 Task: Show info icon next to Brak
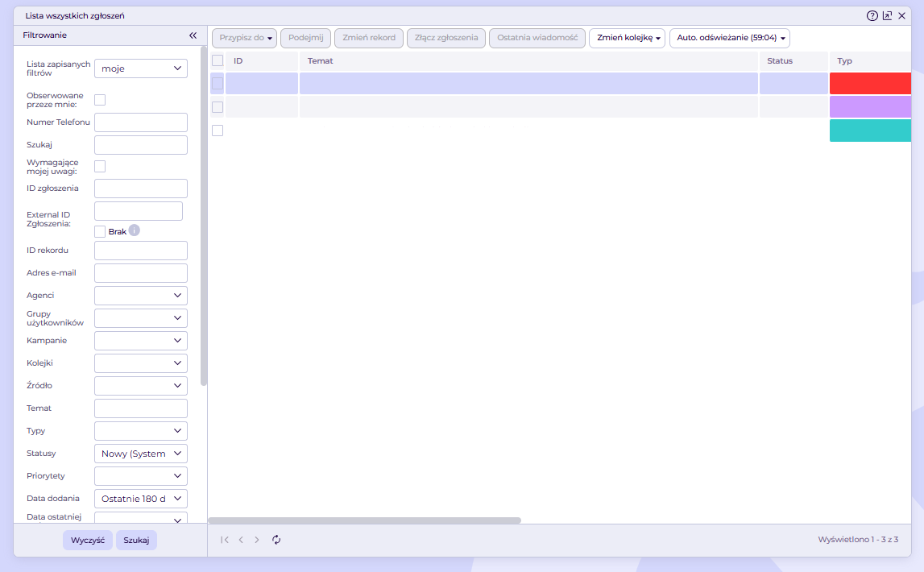135,230
